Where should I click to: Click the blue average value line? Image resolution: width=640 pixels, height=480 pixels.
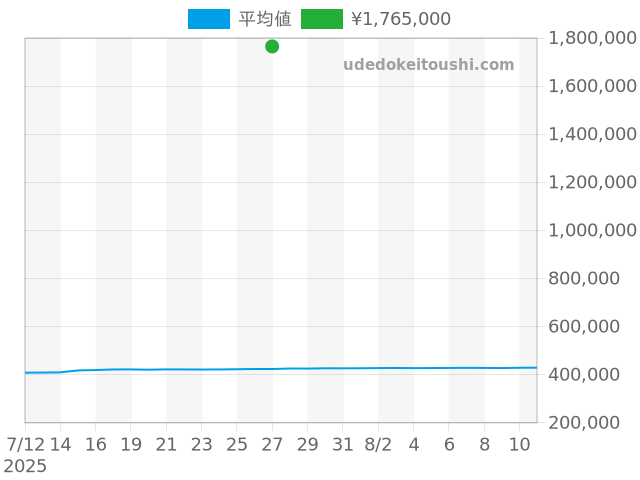281,369
